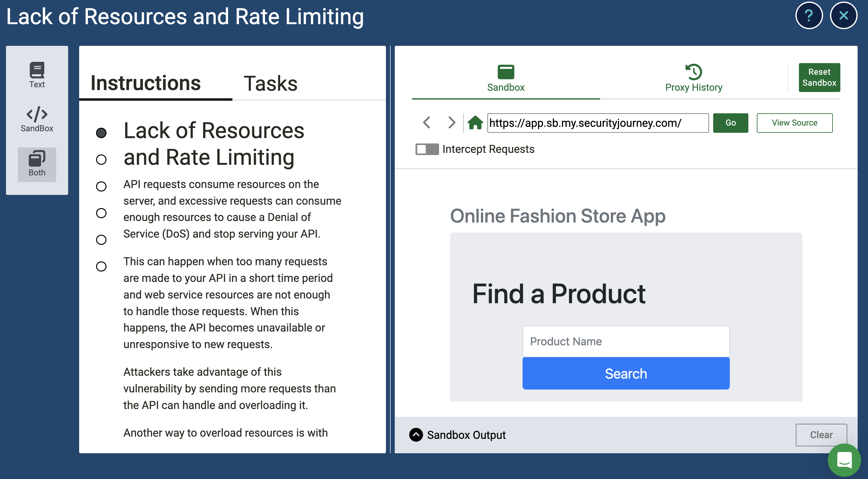868x479 pixels.
Task: Open the Proxy History tab
Action: point(693,78)
